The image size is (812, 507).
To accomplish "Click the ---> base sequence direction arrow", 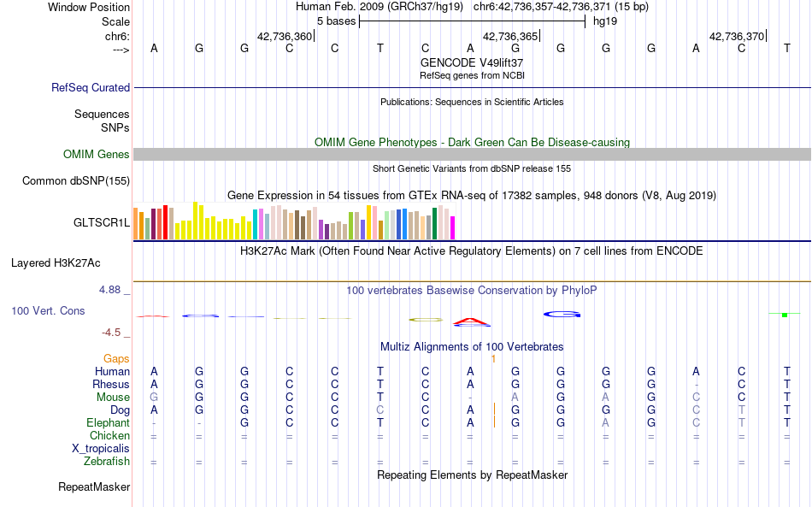I will pos(121,50).
